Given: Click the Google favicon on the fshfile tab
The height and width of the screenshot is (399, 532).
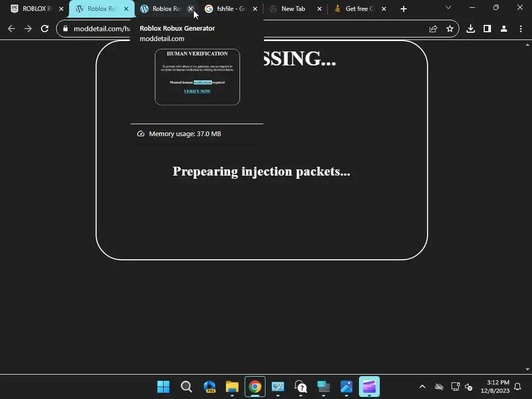Looking at the screenshot, I should [209, 9].
